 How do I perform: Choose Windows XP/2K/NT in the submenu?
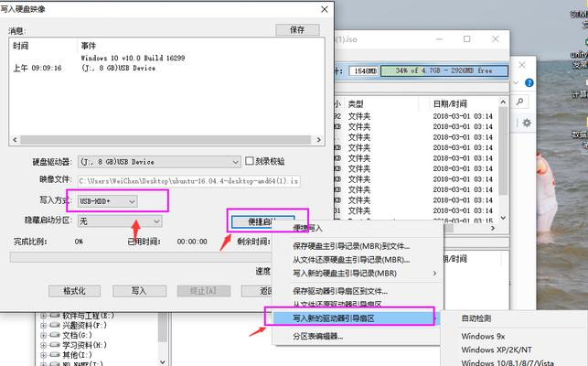click(497, 350)
